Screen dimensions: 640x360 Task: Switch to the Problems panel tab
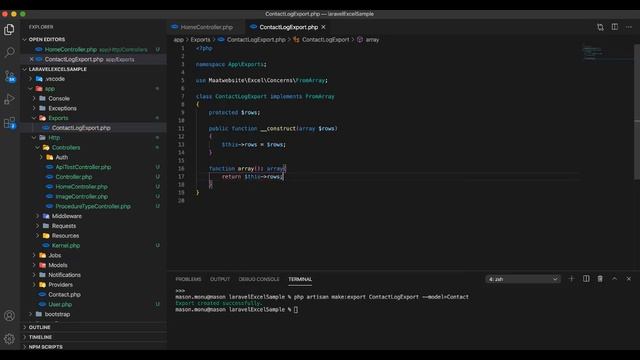188,279
